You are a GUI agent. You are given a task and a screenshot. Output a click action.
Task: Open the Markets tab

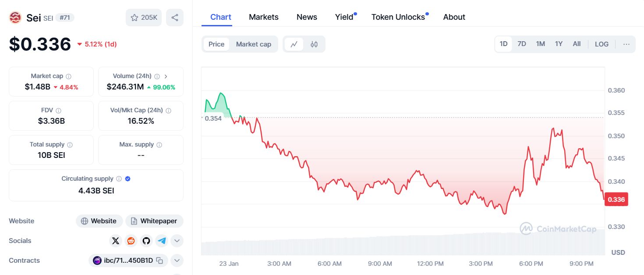264,17
